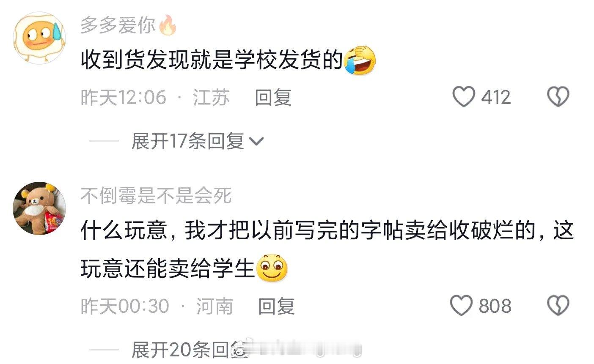Click the fire emoji beside 多多爱你
The height and width of the screenshot is (364, 594).
[x=167, y=25]
